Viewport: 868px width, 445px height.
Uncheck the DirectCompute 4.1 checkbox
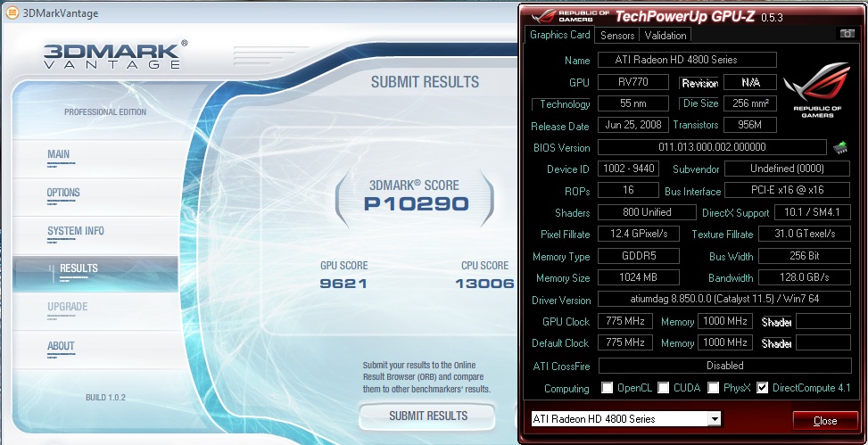[762, 387]
